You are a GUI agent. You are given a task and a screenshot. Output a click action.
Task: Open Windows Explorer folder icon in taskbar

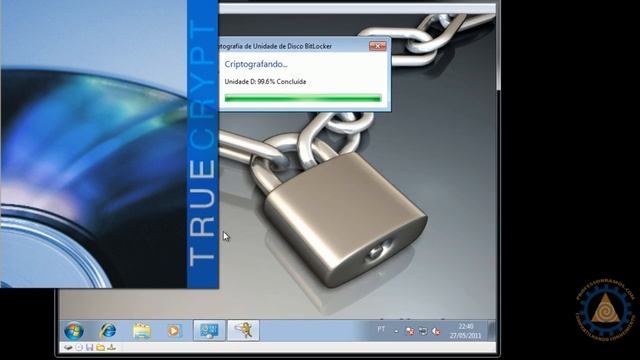(142, 330)
